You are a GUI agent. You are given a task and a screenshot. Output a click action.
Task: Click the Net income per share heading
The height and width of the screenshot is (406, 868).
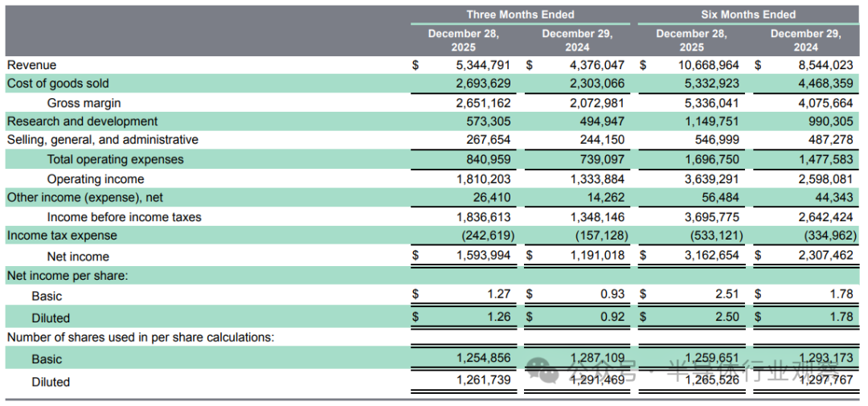tap(67, 276)
